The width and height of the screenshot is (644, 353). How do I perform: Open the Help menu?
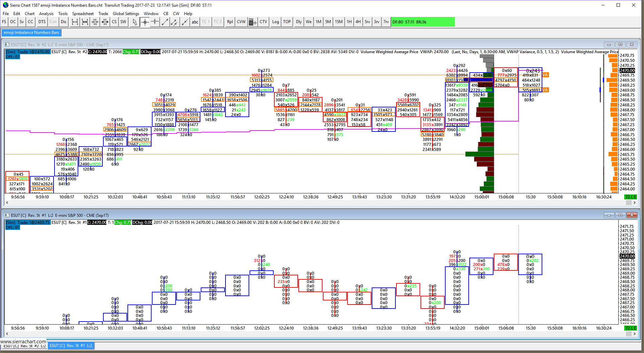point(188,14)
